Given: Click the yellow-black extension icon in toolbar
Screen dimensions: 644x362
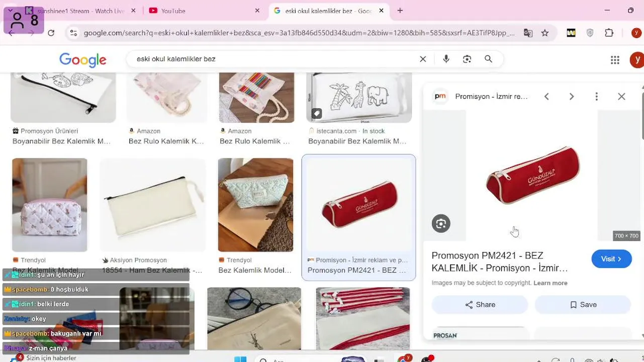Looking at the screenshot, I should (x=571, y=33).
